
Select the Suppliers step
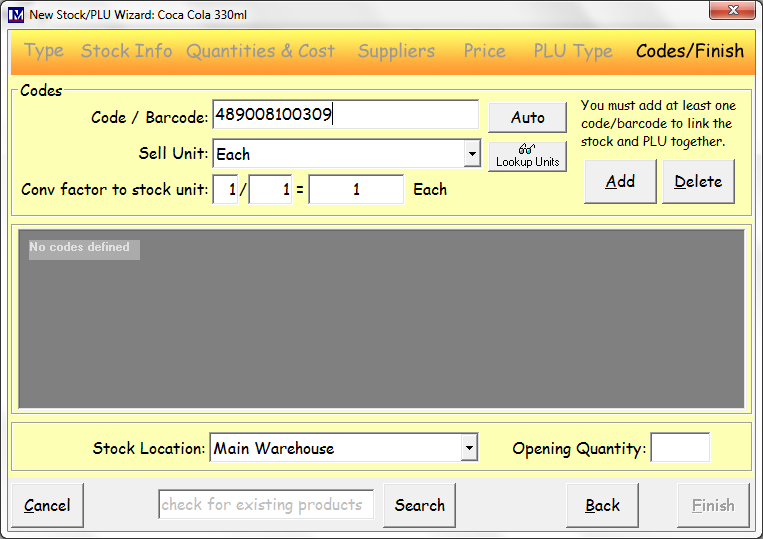(397, 51)
